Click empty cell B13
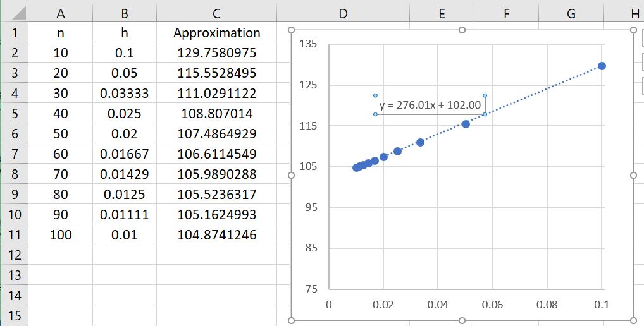This screenshot has height=326, width=644. coord(124,275)
